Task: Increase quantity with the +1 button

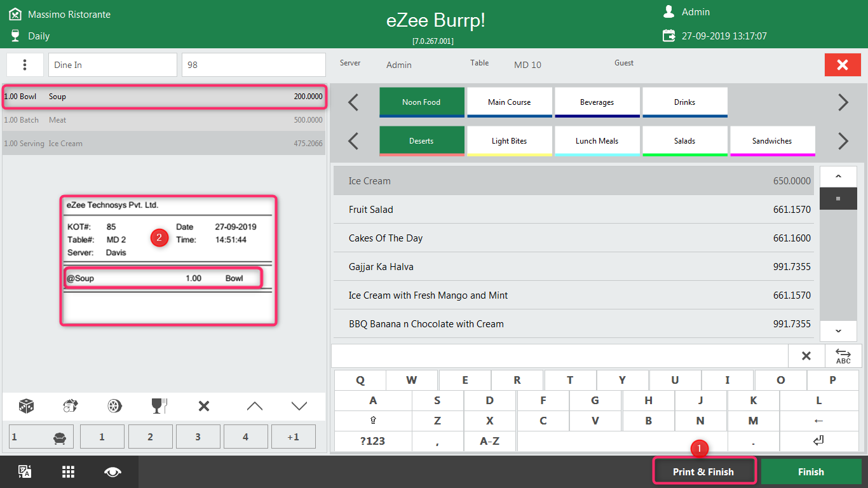Action: (294, 437)
